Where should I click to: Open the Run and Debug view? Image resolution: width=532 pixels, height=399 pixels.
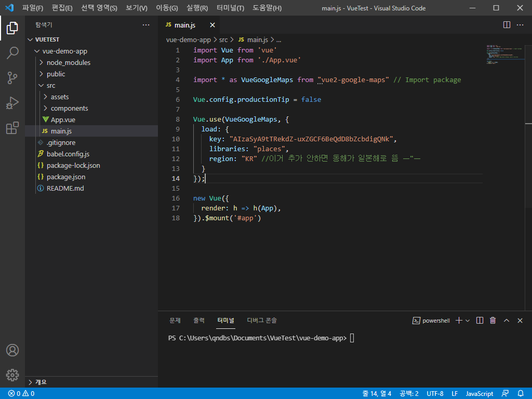(x=12, y=103)
